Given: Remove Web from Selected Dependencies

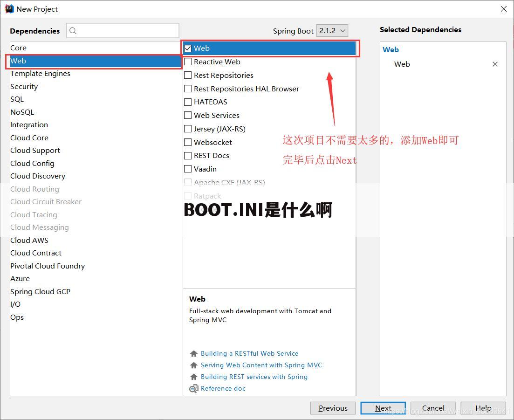Looking at the screenshot, I should (x=495, y=64).
